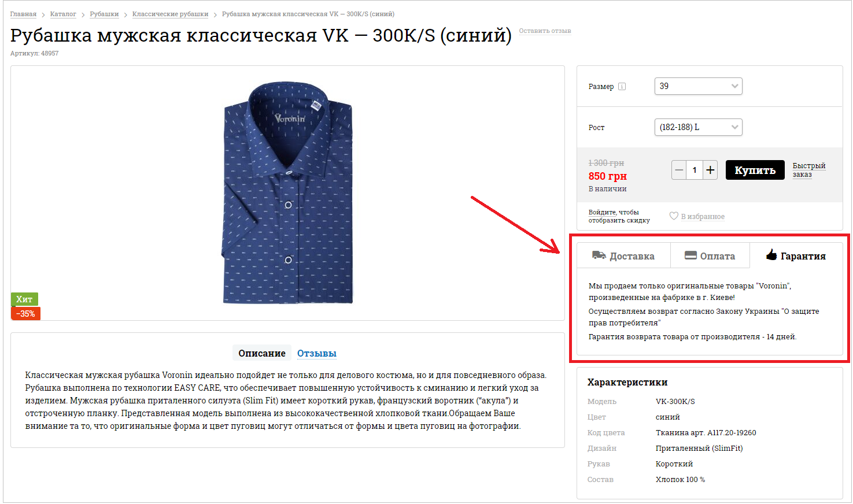
Task: Click Оставить отзыв link
Action: (545, 31)
